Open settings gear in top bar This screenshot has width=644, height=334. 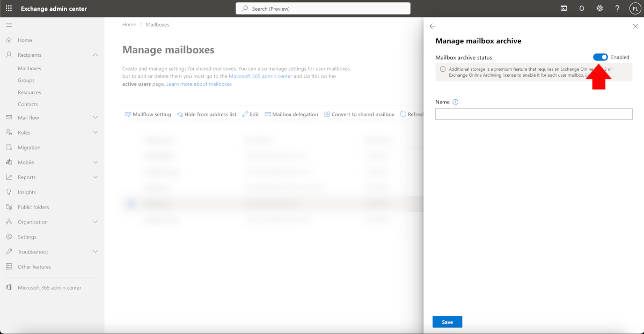[x=599, y=9]
